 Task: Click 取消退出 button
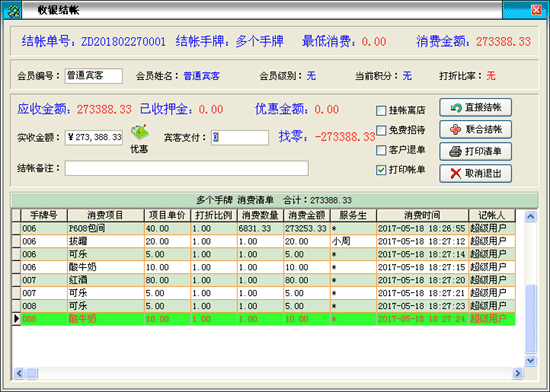[475, 173]
